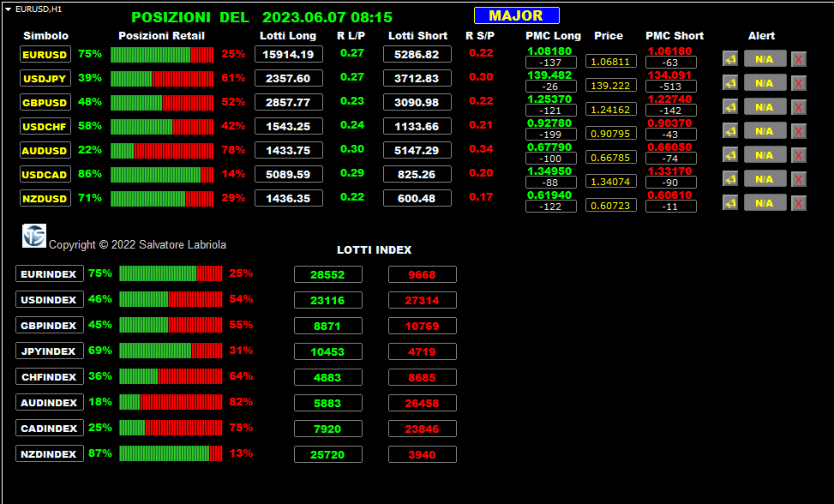834x504 pixels.
Task: Select the NZDINDEX button
Action: [50, 453]
